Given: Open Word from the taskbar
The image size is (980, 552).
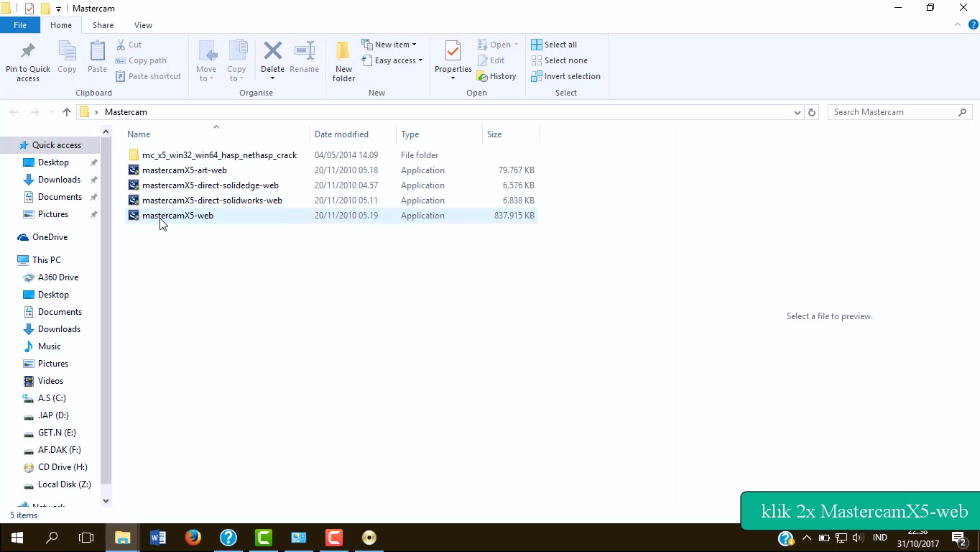Looking at the screenshot, I should pos(158,537).
